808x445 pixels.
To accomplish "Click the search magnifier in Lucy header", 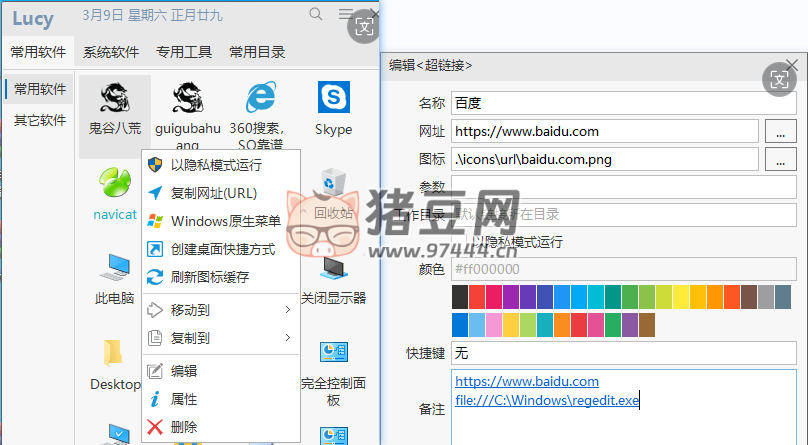I will click(x=316, y=14).
